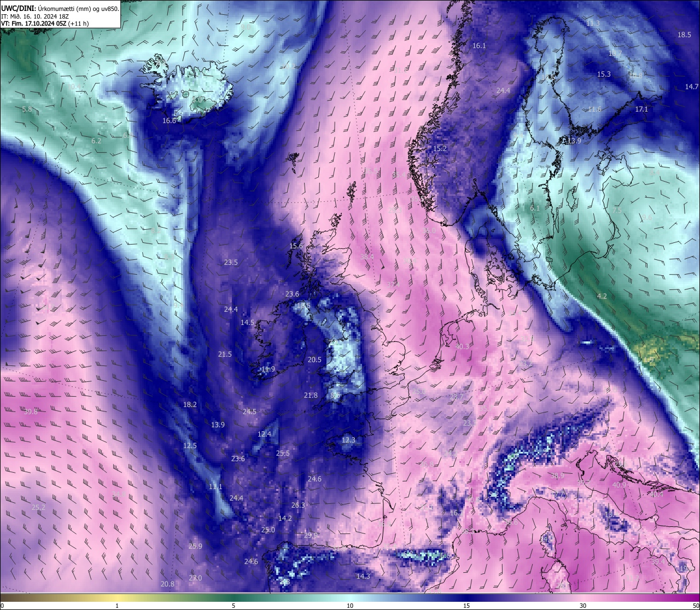Click the 29.9 value label
The height and width of the screenshot is (610, 700).
point(311,535)
